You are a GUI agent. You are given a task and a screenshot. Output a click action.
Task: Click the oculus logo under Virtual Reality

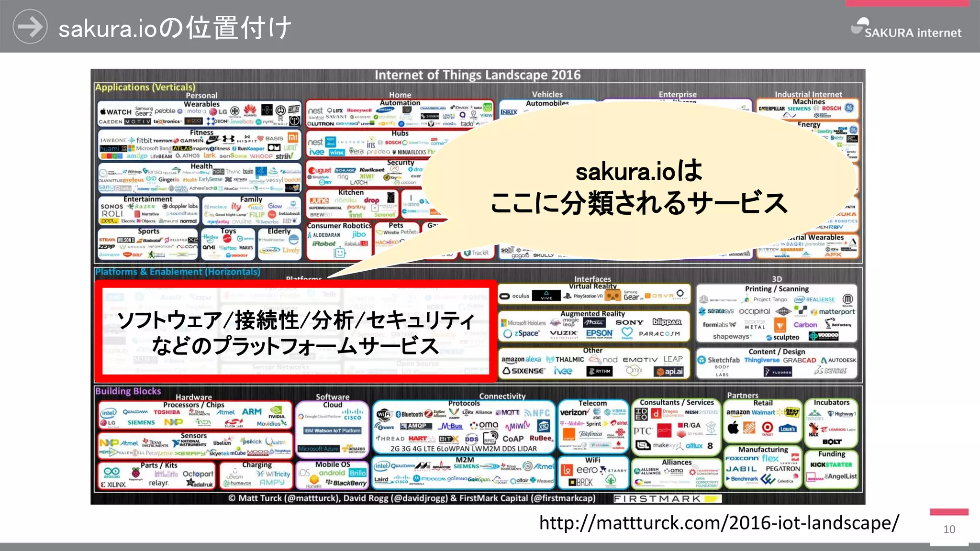tap(515, 296)
